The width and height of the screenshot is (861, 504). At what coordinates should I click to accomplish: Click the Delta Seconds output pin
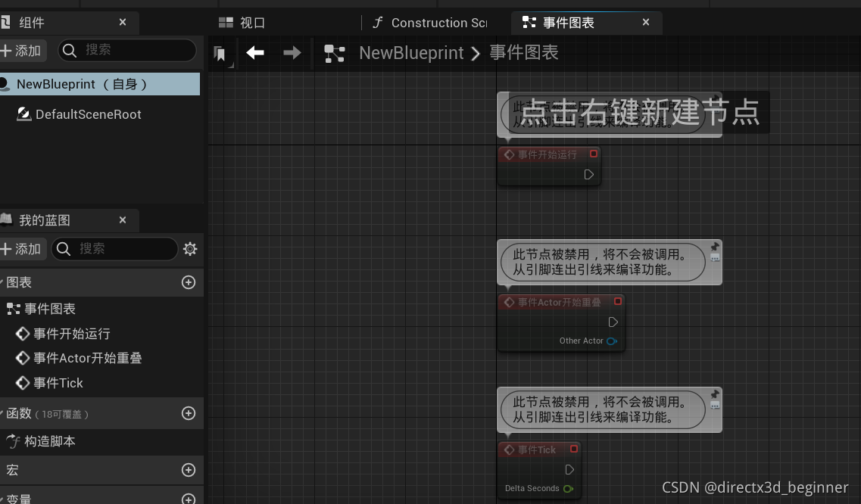(x=569, y=489)
